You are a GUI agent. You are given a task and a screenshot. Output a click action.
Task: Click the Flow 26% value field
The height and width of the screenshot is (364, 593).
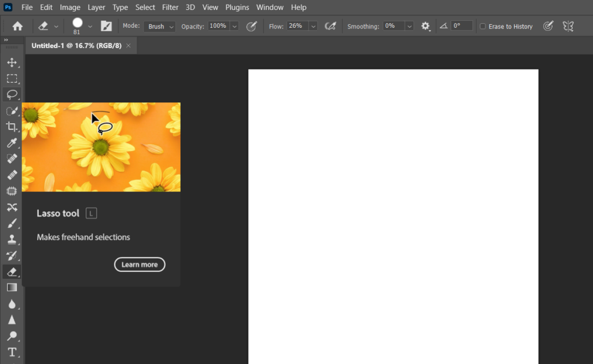point(298,25)
